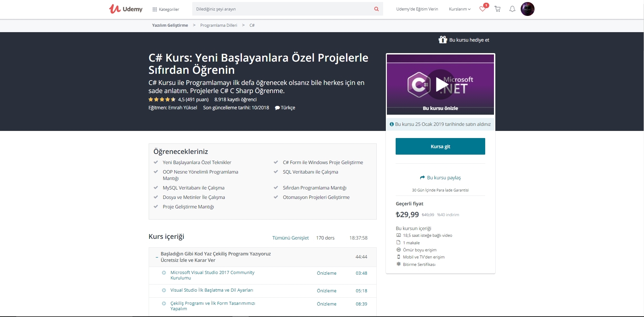The width and height of the screenshot is (644, 317).
Task: Click the search magnifier icon
Action: click(376, 9)
